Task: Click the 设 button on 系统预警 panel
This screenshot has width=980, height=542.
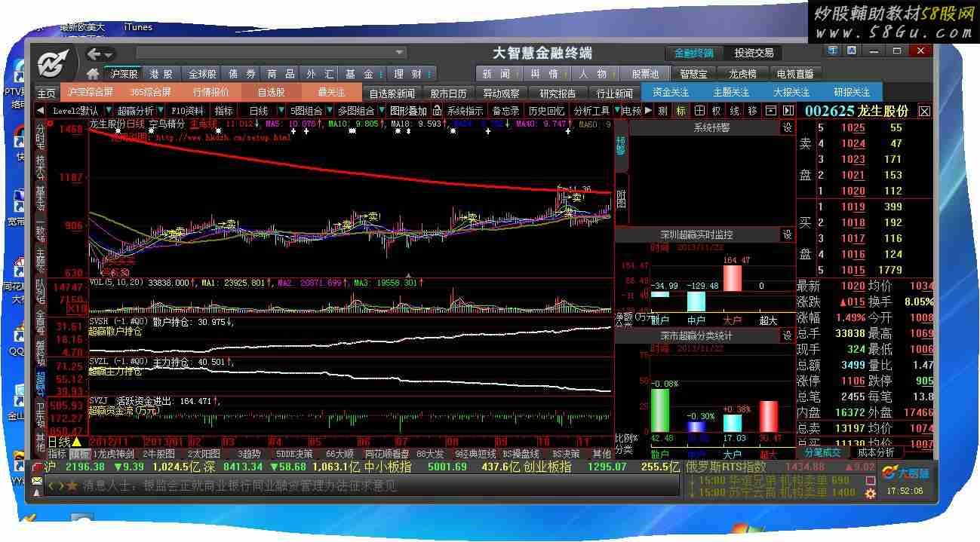Action: point(788,128)
